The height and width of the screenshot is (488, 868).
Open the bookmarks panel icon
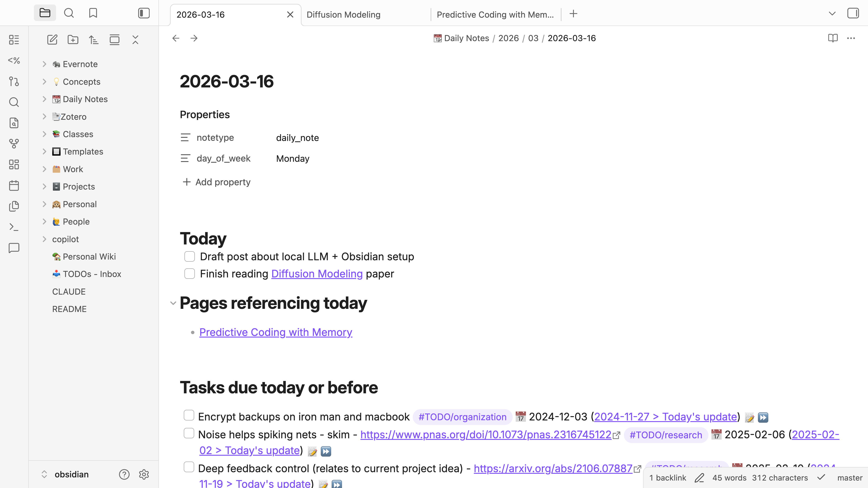pos(93,13)
